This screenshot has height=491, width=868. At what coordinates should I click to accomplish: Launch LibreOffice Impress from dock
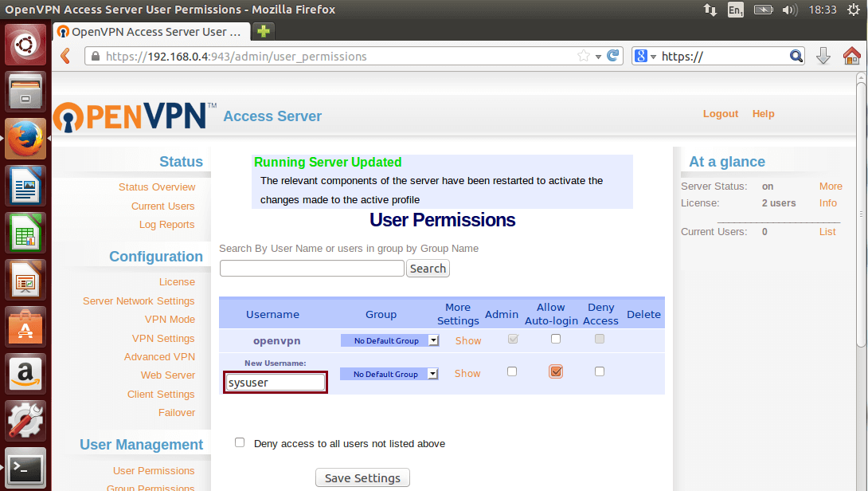click(25, 280)
